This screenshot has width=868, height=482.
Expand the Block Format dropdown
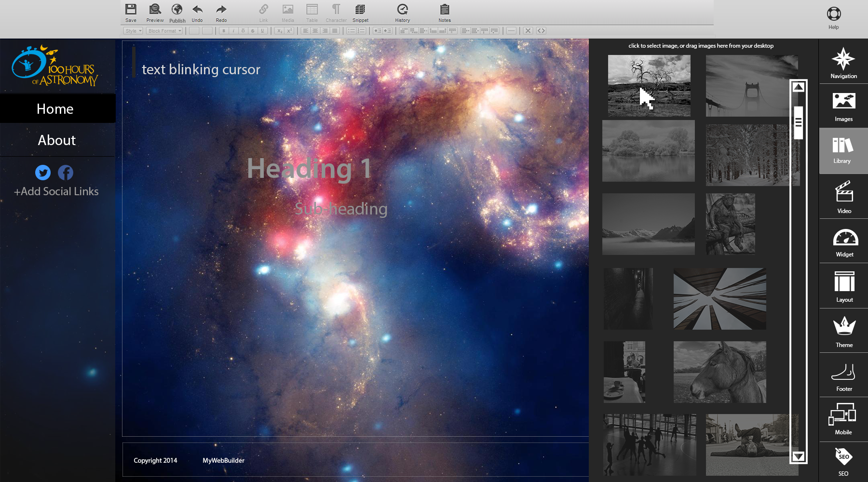pos(164,31)
